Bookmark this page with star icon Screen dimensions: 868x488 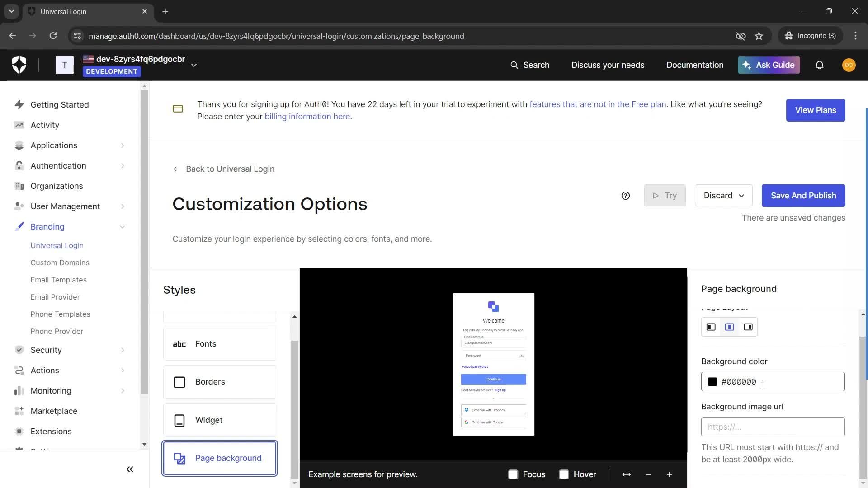[x=759, y=36]
